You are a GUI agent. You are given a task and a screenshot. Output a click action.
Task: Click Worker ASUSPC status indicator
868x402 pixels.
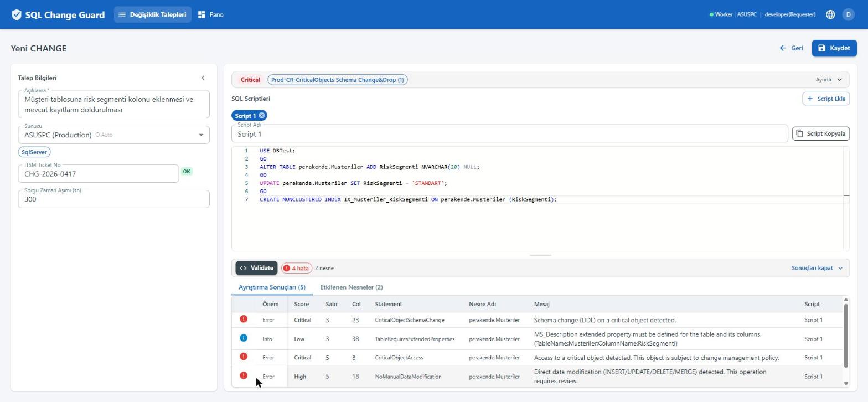coord(733,14)
